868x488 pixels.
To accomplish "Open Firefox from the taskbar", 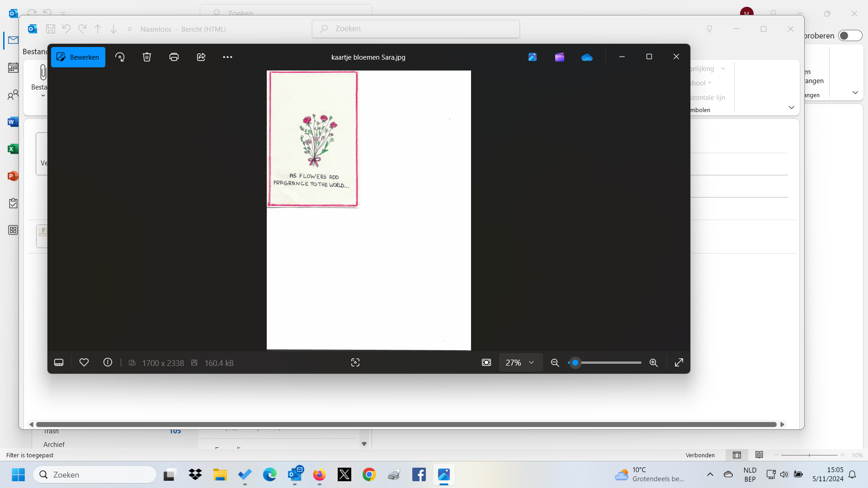I will [320, 474].
